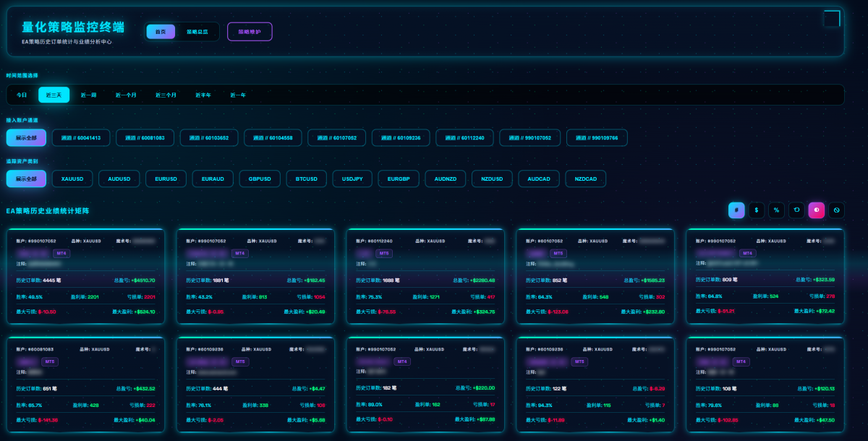
Task: Filter assets by EURUSD
Action: click(x=166, y=179)
